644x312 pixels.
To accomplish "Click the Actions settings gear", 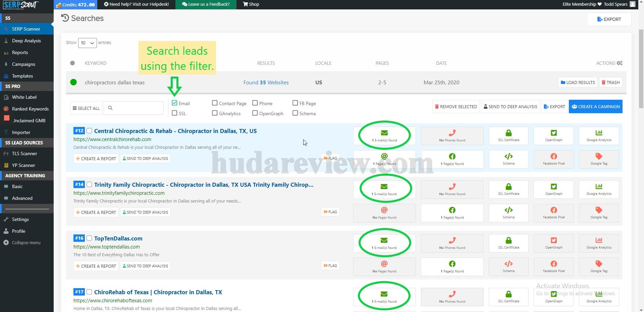I will tap(620, 63).
